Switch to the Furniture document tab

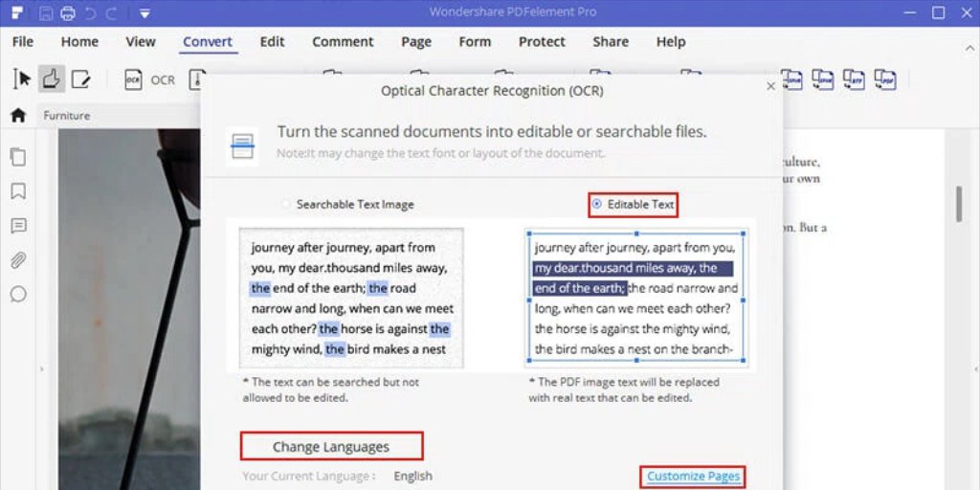[67, 116]
